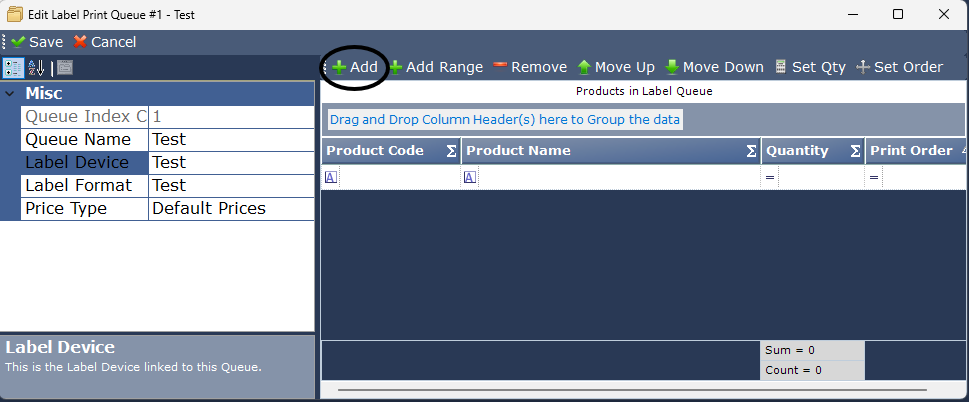Open Product Code column summary sigma
The image size is (969, 402).
coord(451,151)
